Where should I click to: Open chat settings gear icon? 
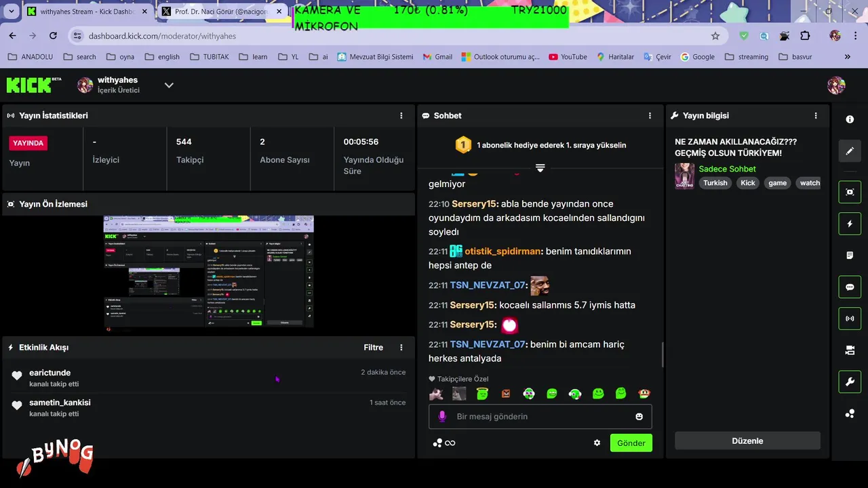[x=597, y=443]
